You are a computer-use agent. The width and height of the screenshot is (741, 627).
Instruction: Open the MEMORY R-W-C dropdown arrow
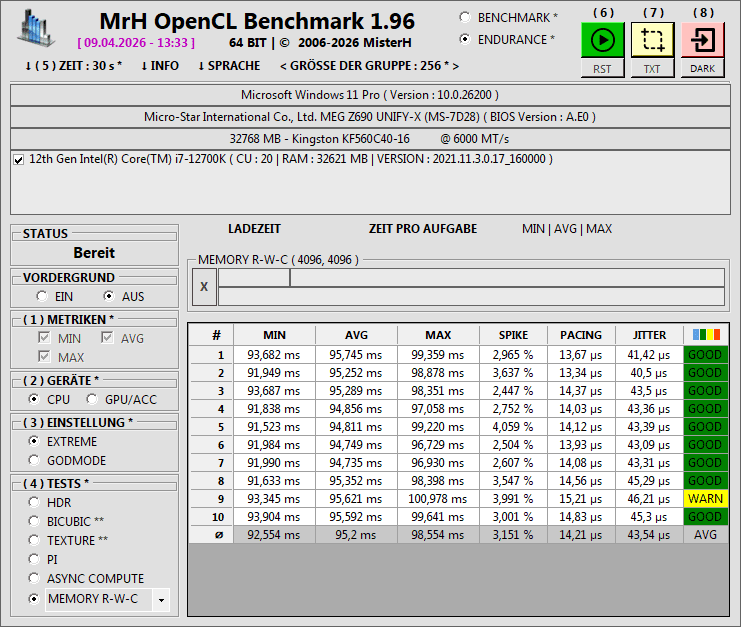click(161, 600)
